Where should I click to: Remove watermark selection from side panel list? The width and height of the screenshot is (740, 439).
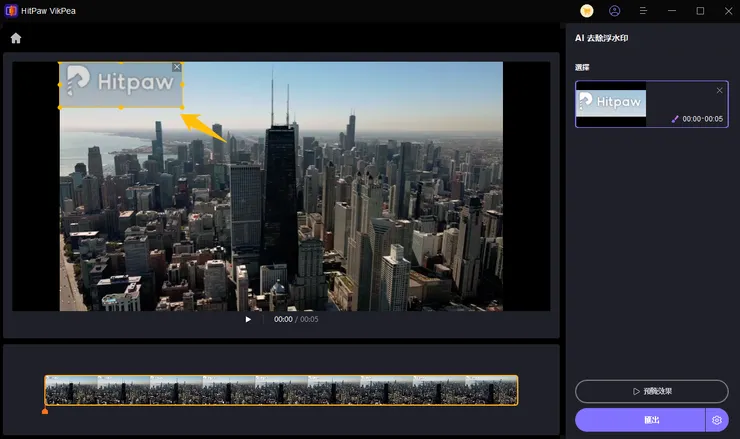719,90
